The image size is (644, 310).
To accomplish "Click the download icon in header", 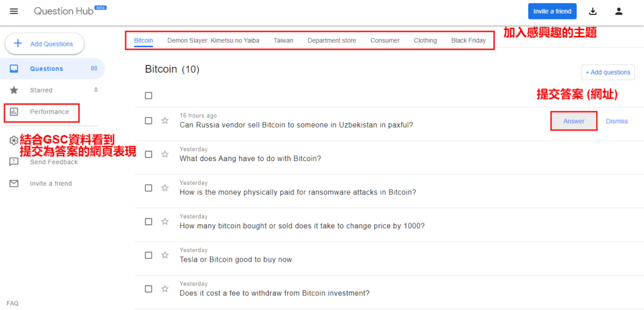I will [x=592, y=11].
